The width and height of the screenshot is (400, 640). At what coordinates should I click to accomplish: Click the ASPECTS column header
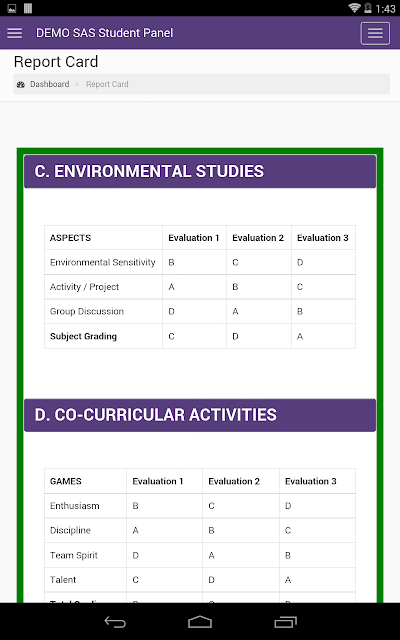coord(70,238)
